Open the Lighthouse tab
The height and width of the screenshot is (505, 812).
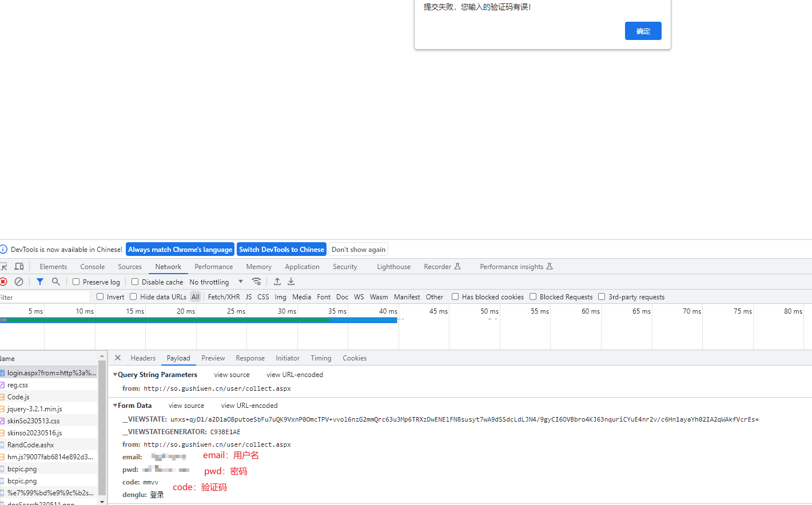pos(393,267)
